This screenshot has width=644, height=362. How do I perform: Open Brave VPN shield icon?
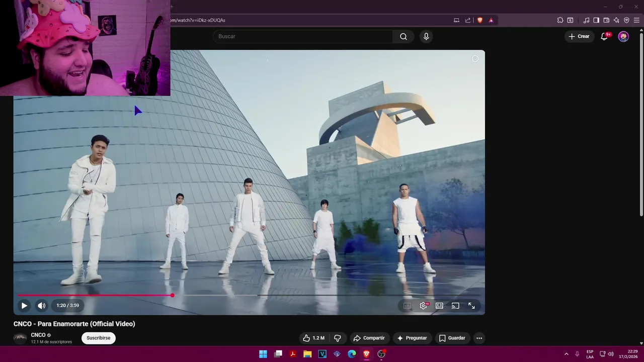[x=626, y=20]
